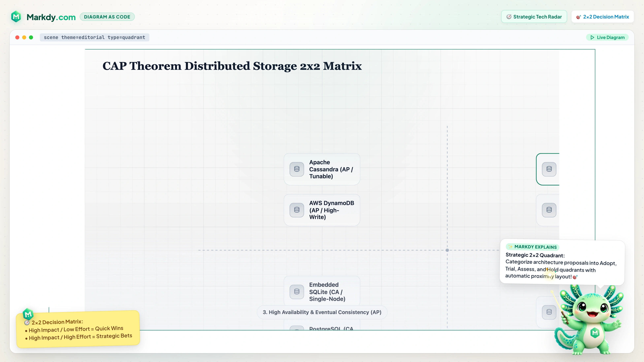Click the Markdy hexagon badge on the sticky note

pyautogui.click(x=28, y=314)
